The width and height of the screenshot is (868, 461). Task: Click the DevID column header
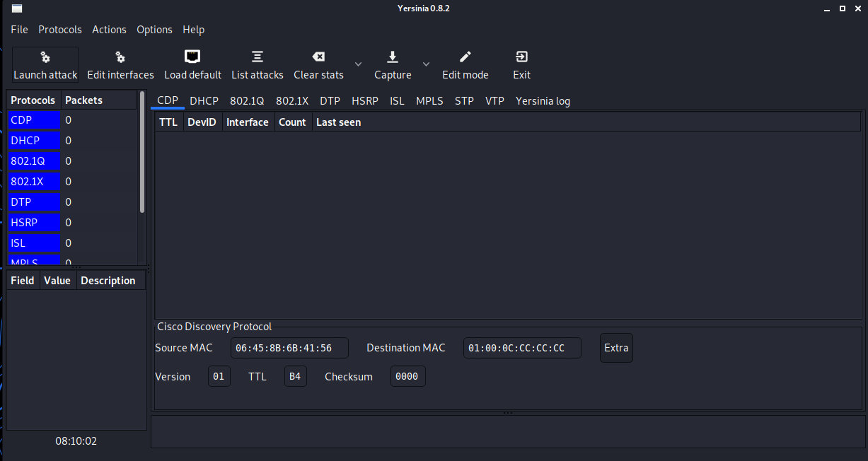pyautogui.click(x=202, y=122)
